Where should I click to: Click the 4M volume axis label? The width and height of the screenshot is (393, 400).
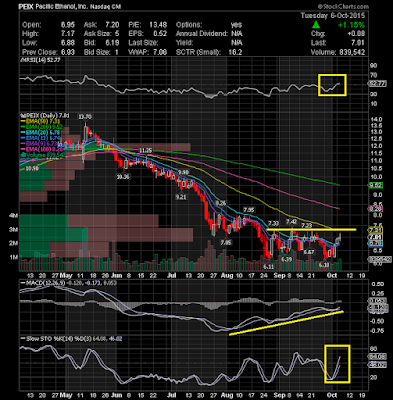(14, 216)
